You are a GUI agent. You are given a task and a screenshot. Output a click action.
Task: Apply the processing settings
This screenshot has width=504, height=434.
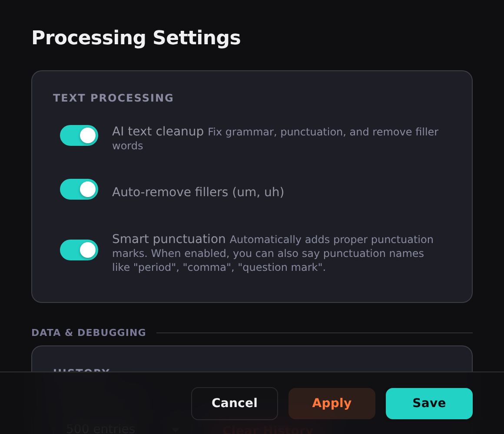pos(332,403)
